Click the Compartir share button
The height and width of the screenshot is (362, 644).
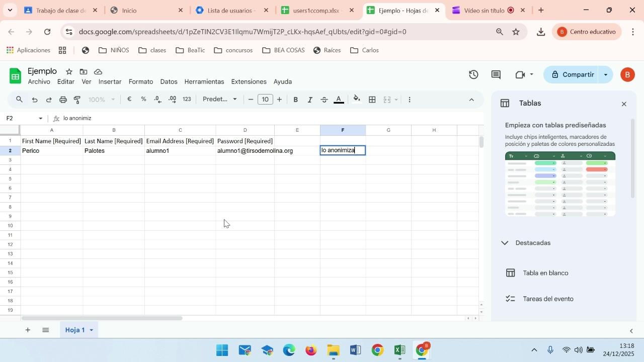(x=573, y=75)
